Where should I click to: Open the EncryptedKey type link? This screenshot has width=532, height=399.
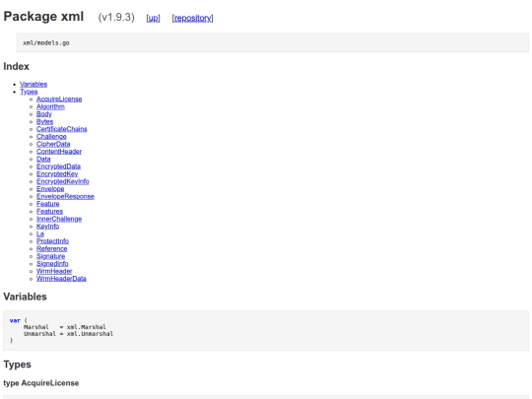[x=57, y=173]
